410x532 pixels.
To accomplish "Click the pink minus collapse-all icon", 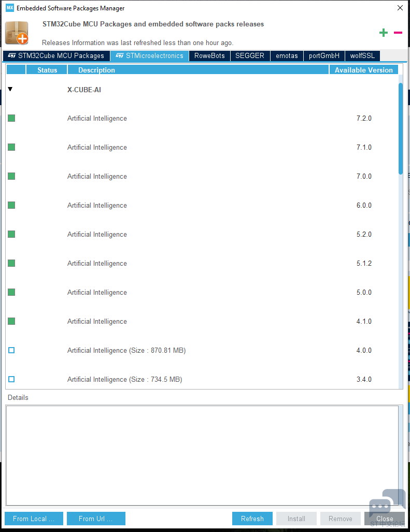I will pyautogui.click(x=398, y=33).
